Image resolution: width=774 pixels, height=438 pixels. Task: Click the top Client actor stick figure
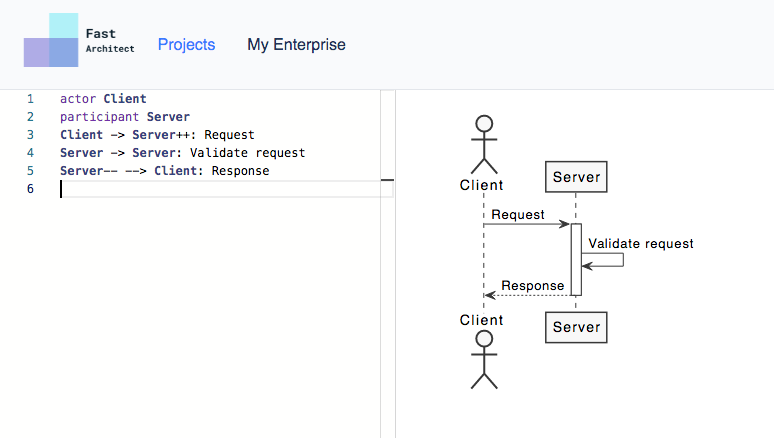coord(484,144)
